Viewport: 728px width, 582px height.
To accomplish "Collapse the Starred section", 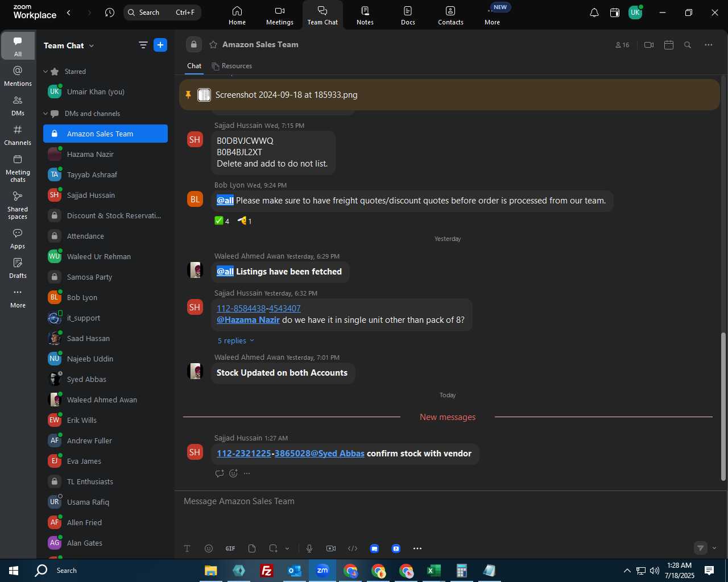I will click(x=45, y=72).
